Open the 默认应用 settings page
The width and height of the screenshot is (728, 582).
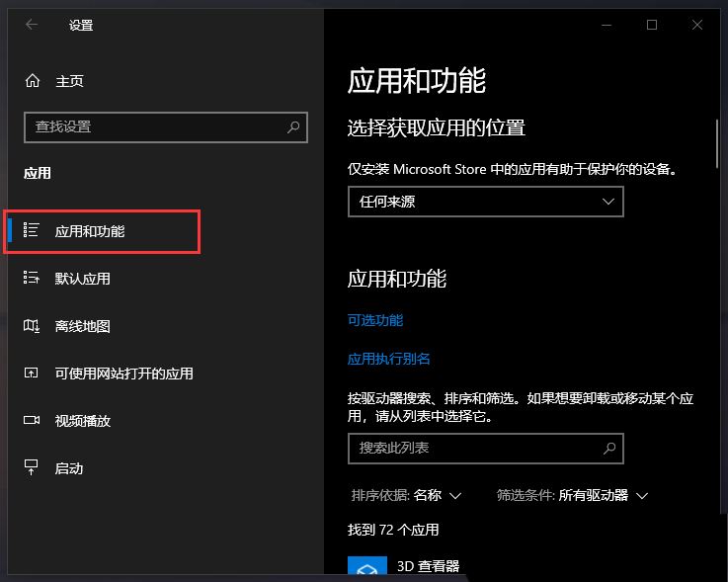coord(82,279)
